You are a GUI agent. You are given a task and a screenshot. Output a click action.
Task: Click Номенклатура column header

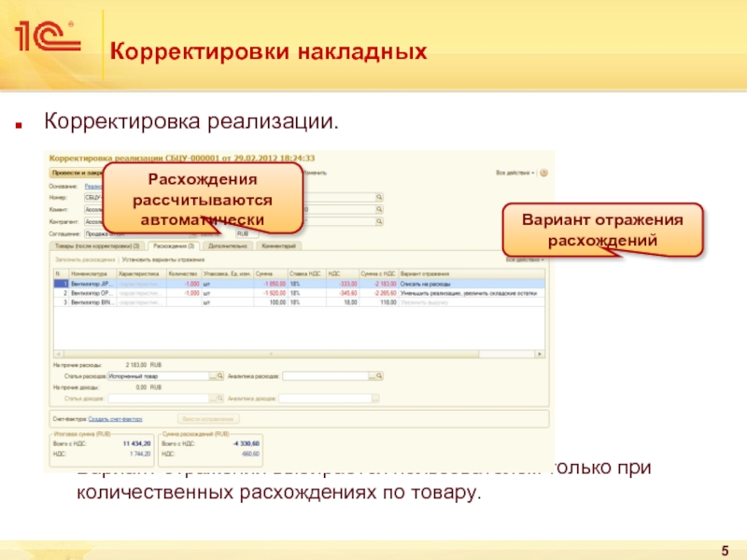tap(92, 273)
